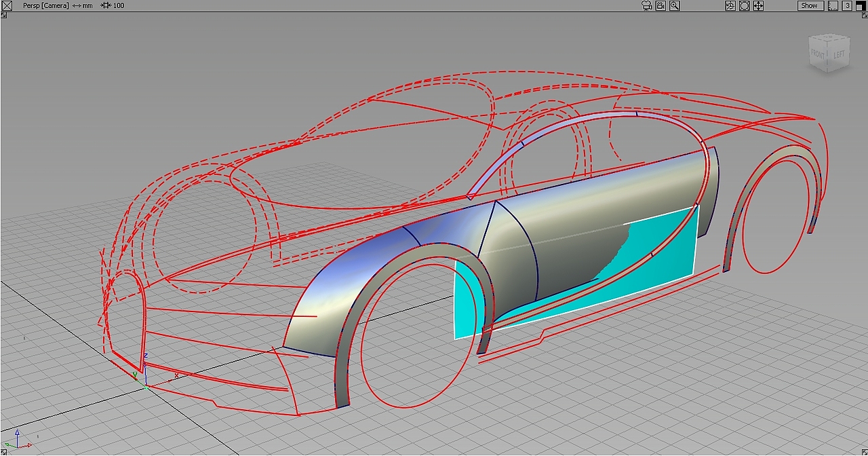Click the small corner icon below top-right
Image resolution: width=868 pixels, height=456 pixels.
click(864, 15)
